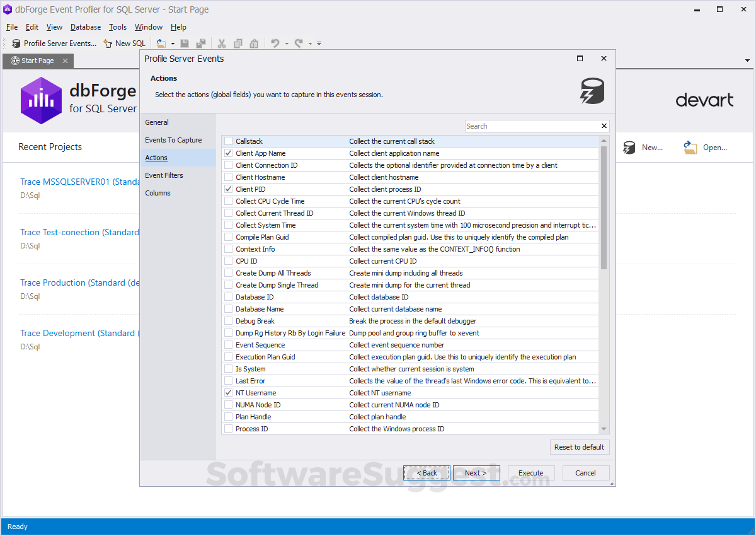The width and height of the screenshot is (756, 536).
Task: Open the Undo history dropdown arrow
Action: (287, 44)
